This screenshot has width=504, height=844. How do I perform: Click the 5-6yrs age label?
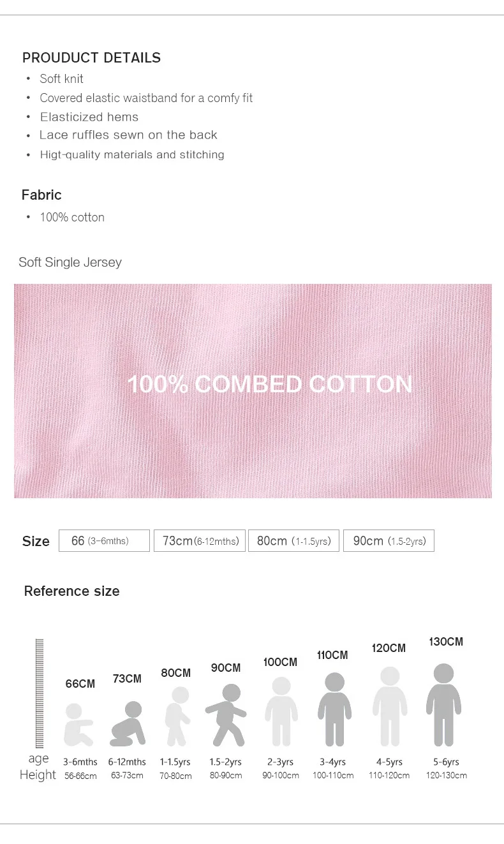446,762
